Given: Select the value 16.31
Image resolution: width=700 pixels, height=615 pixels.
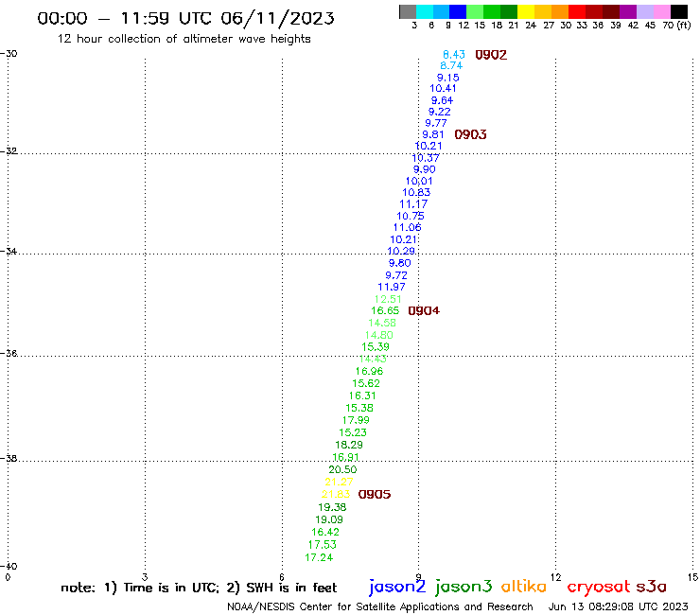Looking at the screenshot, I should pyautogui.click(x=362, y=395).
